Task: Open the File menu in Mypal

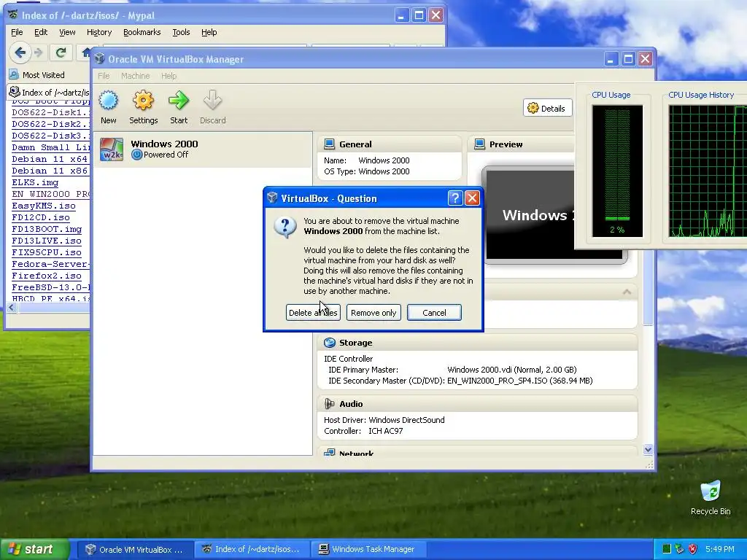Action: [x=17, y=32]
